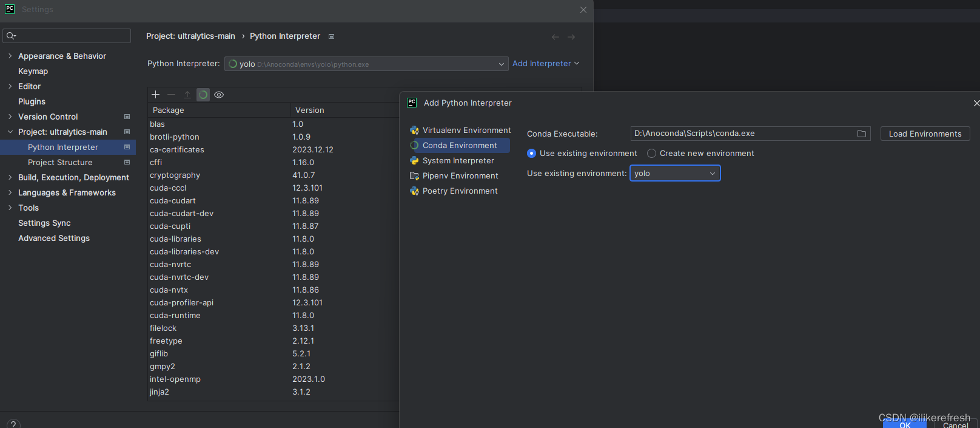The width and height of the screenshot is (980, 428).
Task: Click project settings icon beside Project Structure
Action: pos(127,162)
